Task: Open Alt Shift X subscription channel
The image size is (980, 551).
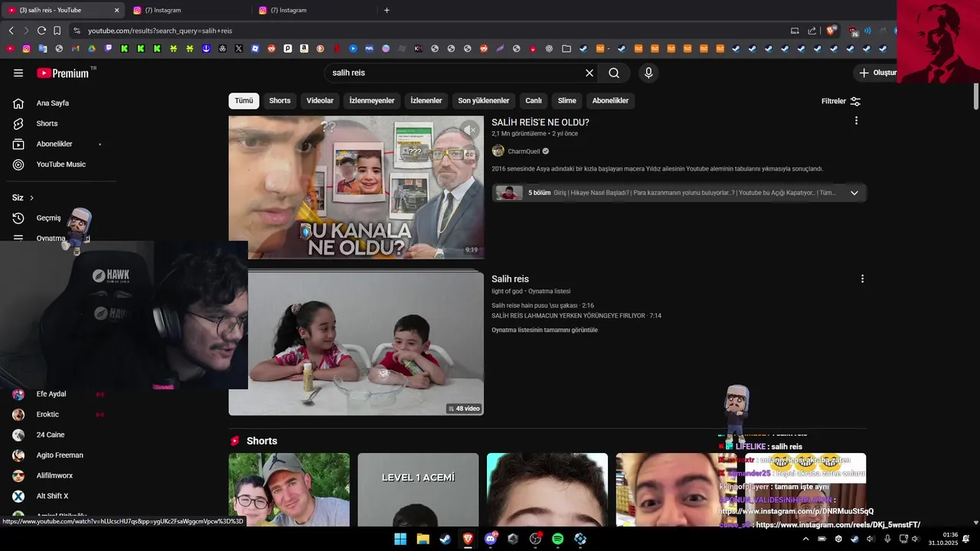Action: pyautogui.click(x=52, y=496)
